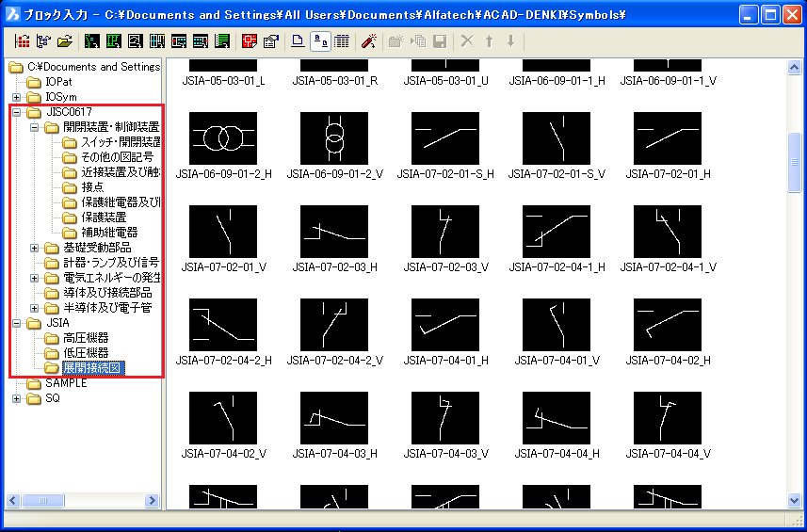The width and height of the screenshot is (807, 532).
Task: Click the JSIA-07-04-04_V label text
Action: 668,453
